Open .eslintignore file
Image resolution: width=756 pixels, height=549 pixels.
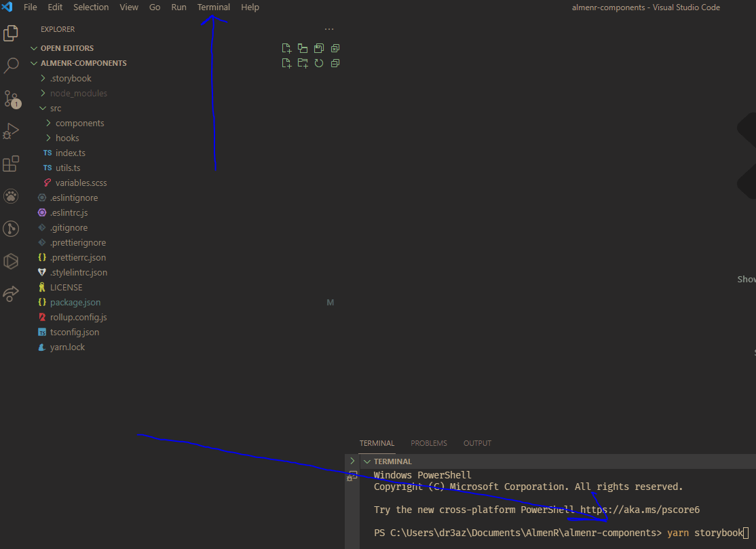[x=74, y=197]
